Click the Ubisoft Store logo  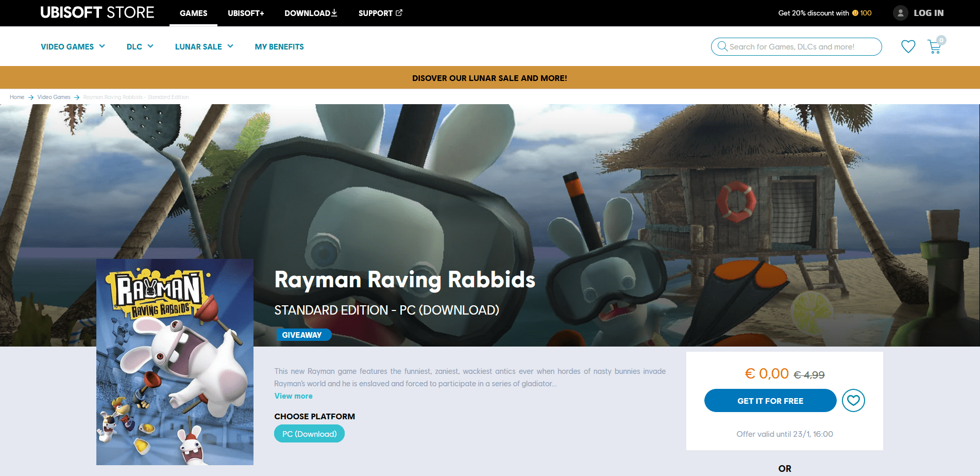tap(97, 12)
